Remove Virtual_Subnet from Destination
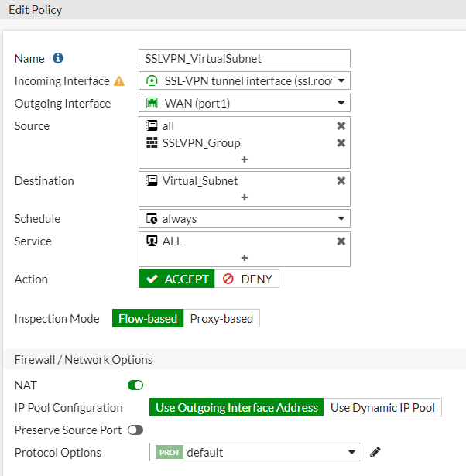The height and width of the screenshot is (476, 466). tap(341, 181)
